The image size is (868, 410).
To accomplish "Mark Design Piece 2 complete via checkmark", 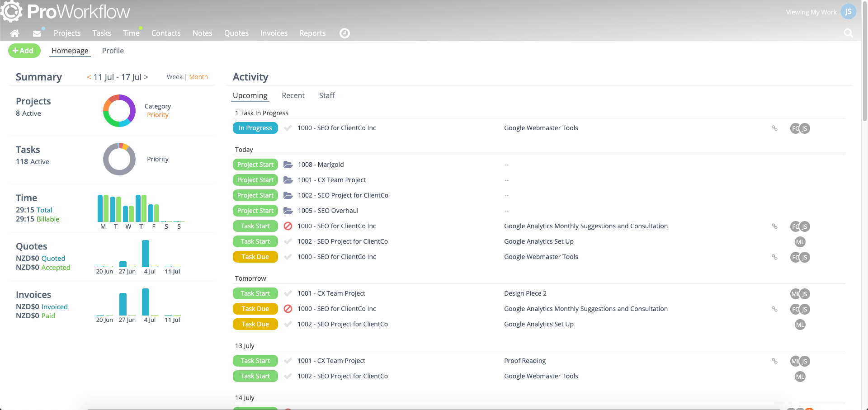I will (x=288, y=293).
